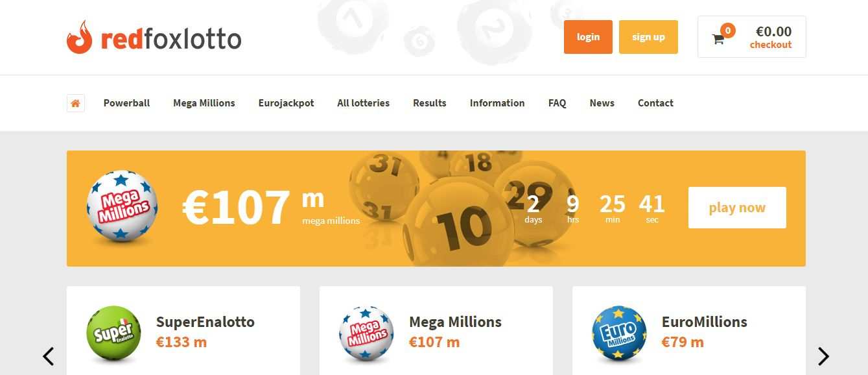
Task: Open the FAQ section
Action: point(557,103)
